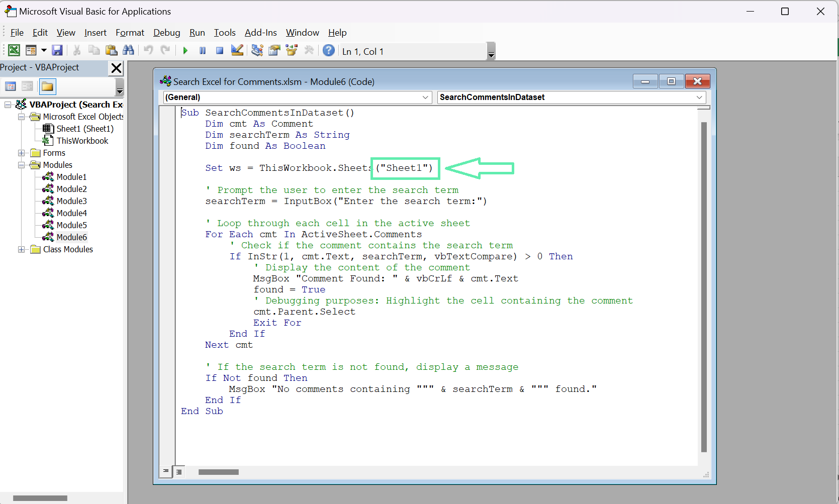The width and height of the screenshot is (839, 504).
Task: Open the Add-Ins menu
Action: [261, 33]
